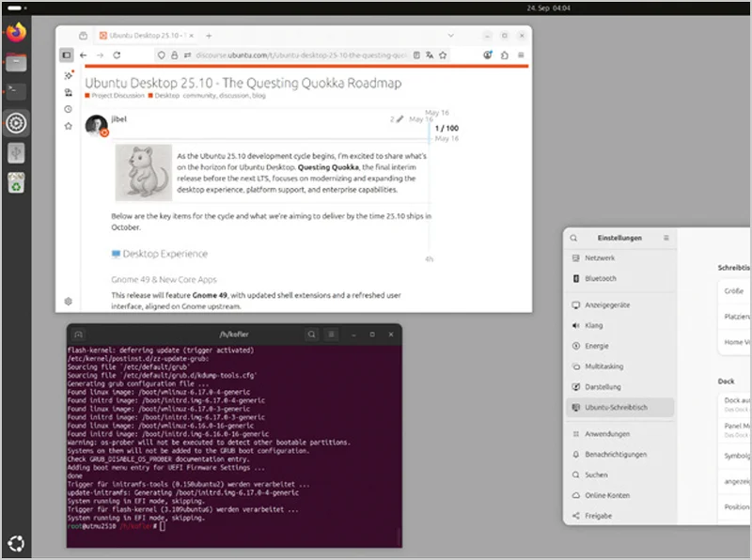This screenshot has height=560, width=752.
Task: Reload the page in Firefox
Action: pos(117,56)
